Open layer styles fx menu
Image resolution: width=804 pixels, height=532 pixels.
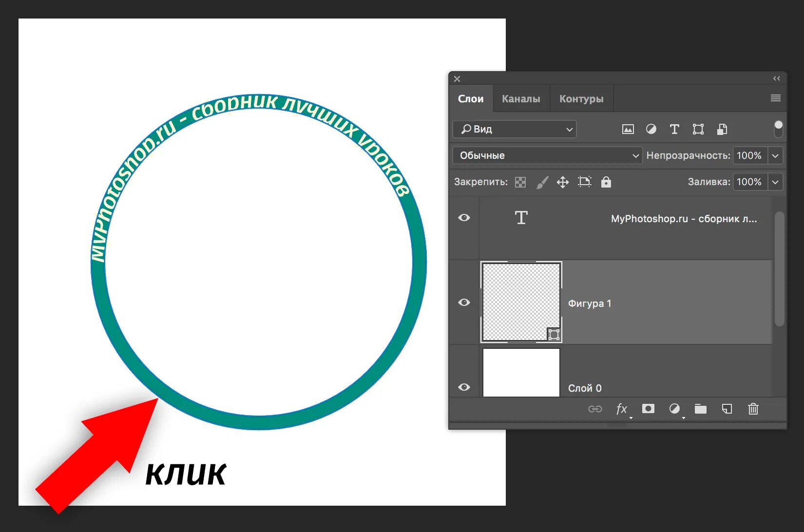pyautogui.click(x=622, y=409)
